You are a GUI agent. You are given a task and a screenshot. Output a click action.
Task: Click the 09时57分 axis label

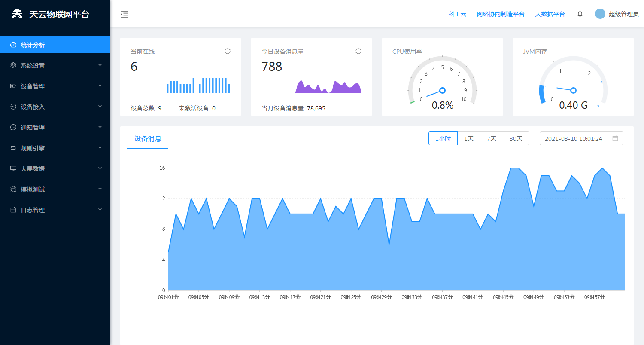click(595, 297)
